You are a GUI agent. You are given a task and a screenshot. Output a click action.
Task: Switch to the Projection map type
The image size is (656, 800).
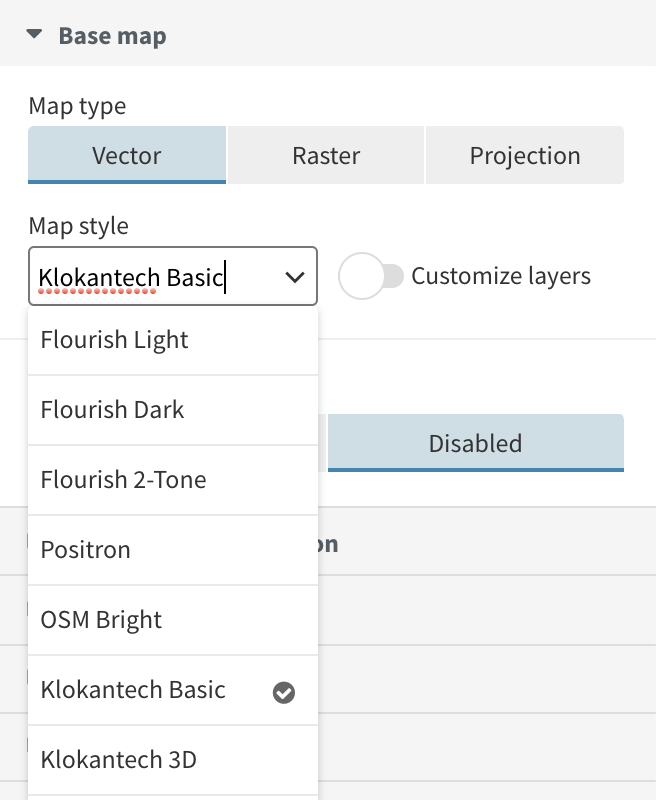click(x=525, y=155)
